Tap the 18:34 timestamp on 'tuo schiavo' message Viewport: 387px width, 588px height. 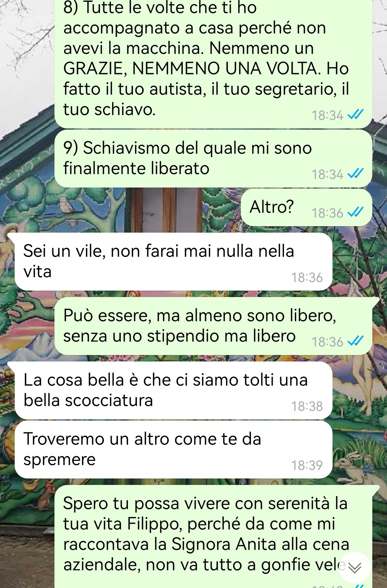pyautogui.click(x=327, y=115)
